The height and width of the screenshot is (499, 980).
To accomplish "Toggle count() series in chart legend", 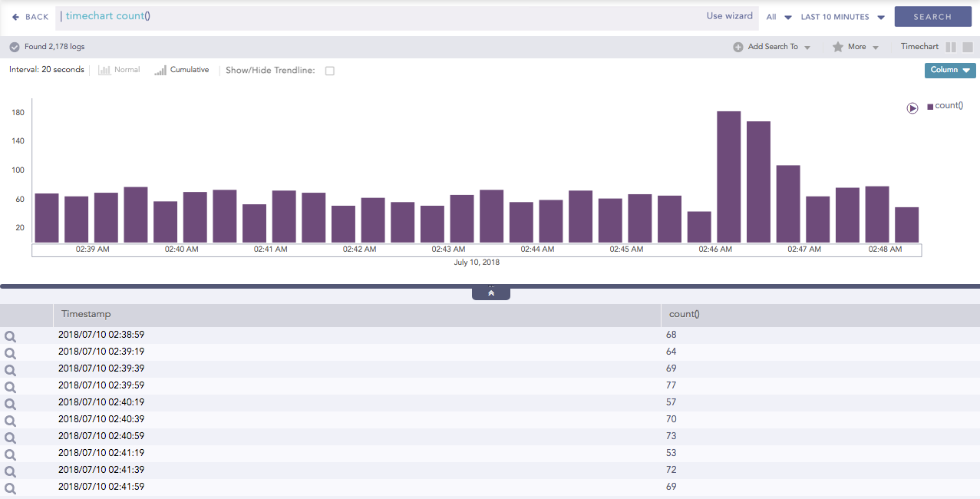I will (x=945, y=106).
